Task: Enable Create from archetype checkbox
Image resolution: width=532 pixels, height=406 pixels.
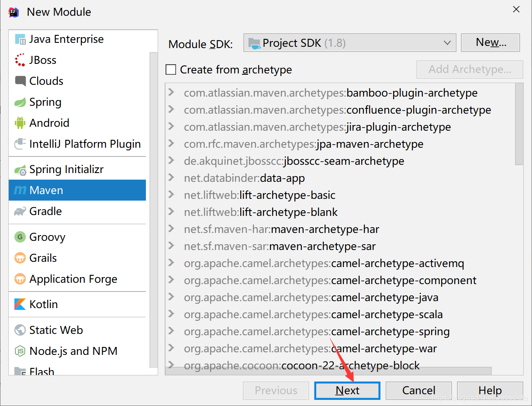Action: click(x=171, y=70)
